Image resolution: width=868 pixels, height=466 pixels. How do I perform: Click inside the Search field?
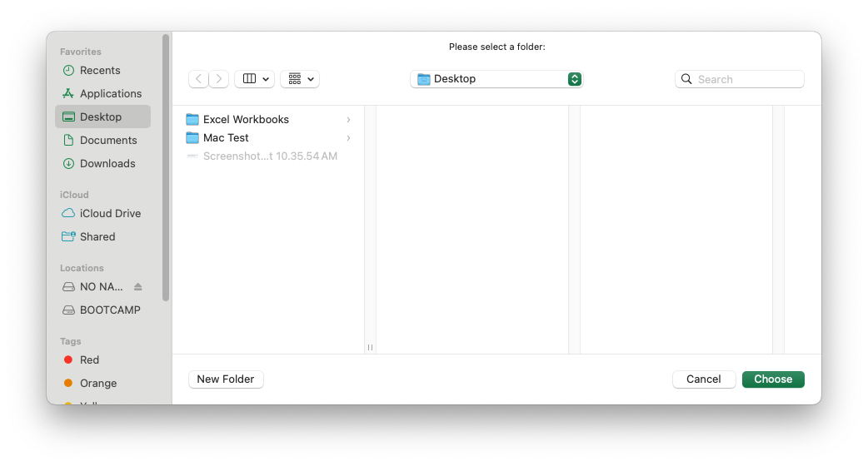[747, 79]
